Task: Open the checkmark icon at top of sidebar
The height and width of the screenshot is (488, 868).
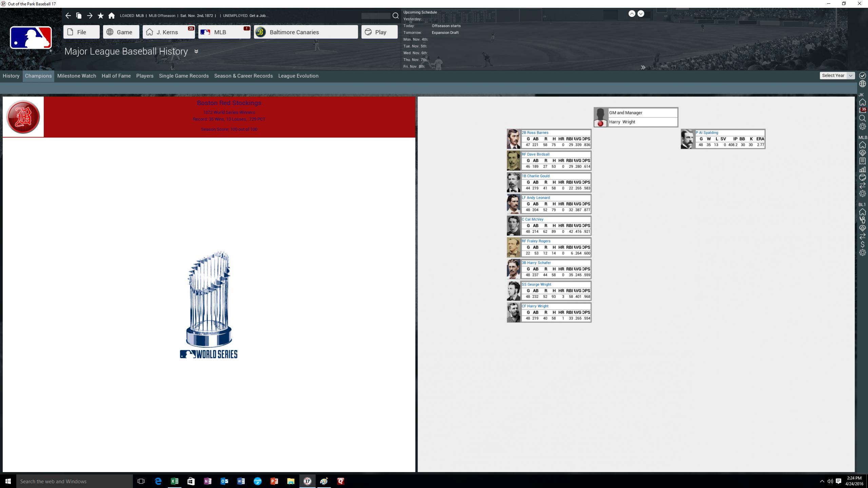Action: coord(862,75)
